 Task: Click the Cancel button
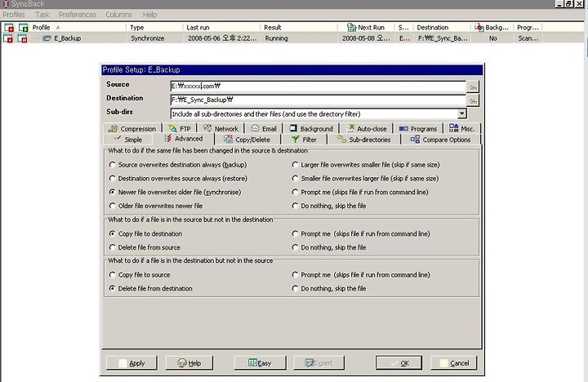[x=454, y=363]
